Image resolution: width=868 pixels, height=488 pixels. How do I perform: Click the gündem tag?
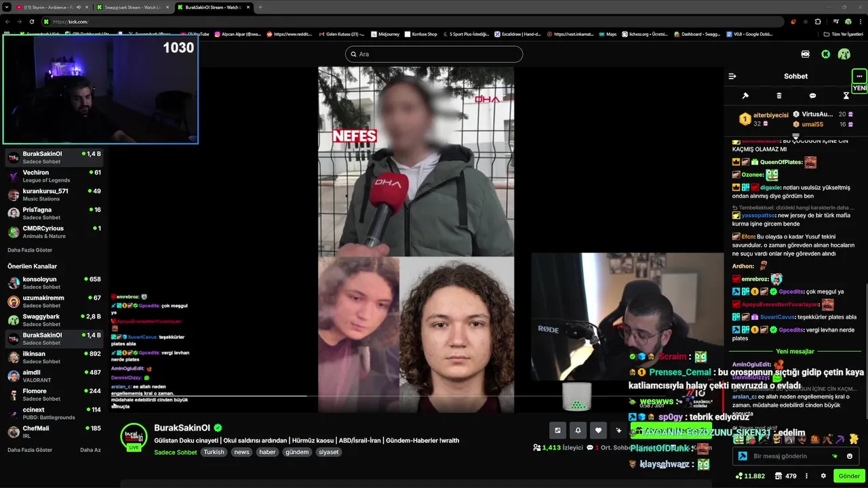click(297, 452)
